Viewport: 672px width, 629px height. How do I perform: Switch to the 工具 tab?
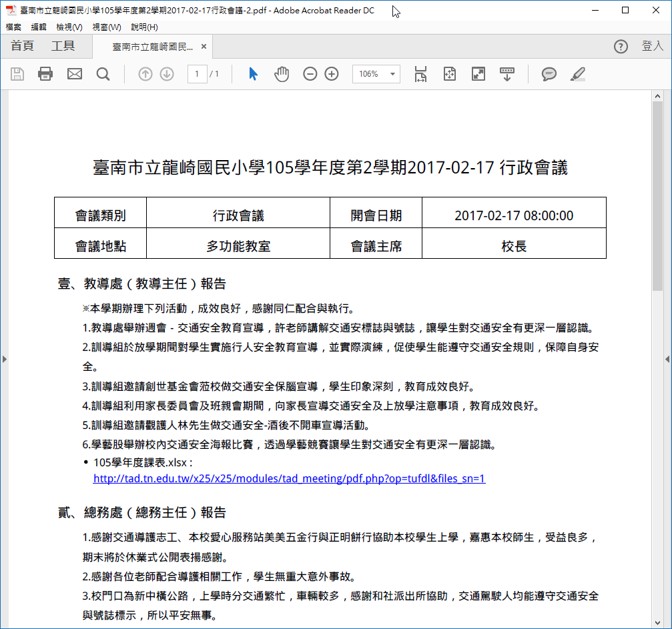coord(63,46)
